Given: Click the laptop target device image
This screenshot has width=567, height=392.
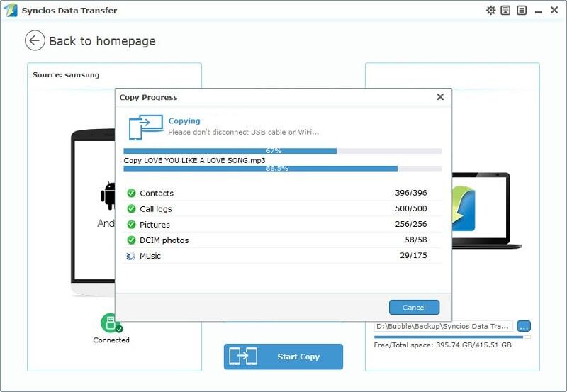Looking at the screenshot, I should point(487,210).
